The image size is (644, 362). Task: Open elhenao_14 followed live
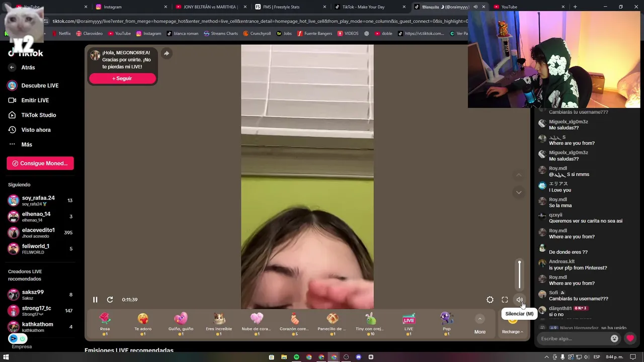click(40, 217)
